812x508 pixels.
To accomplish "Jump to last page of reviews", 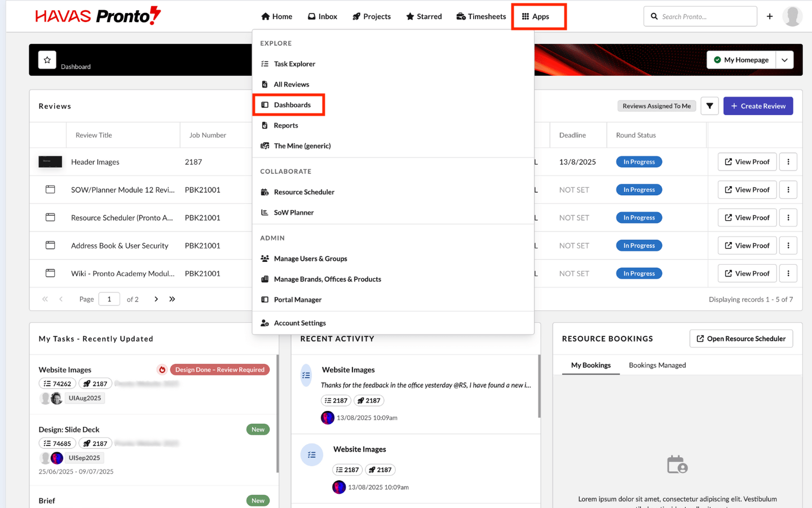I will click(172, 299).
